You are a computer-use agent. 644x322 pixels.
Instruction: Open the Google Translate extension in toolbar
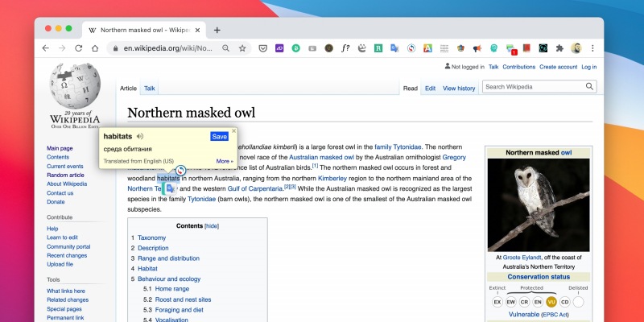pyautogui.click(x=394, y=48)
